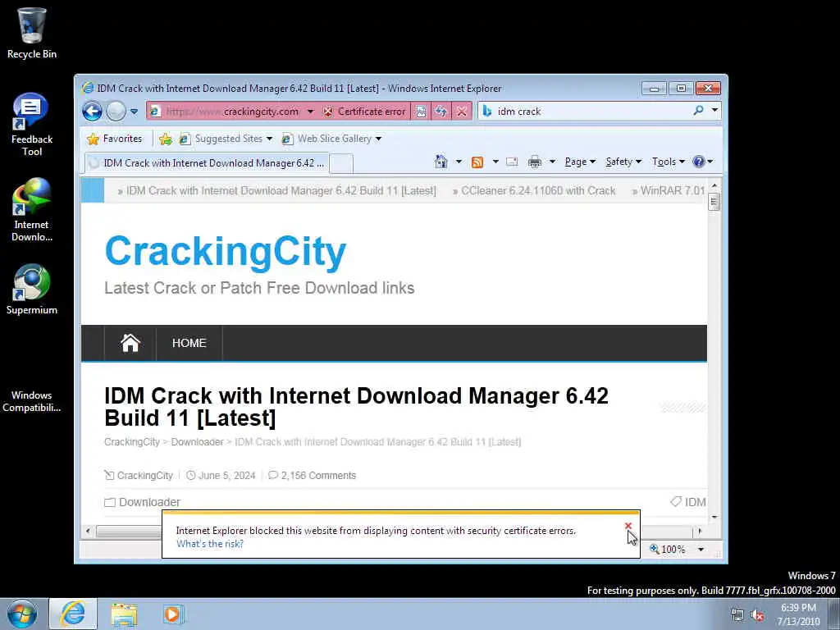Click the vertical scrollbar up arrow

[714, 186]
